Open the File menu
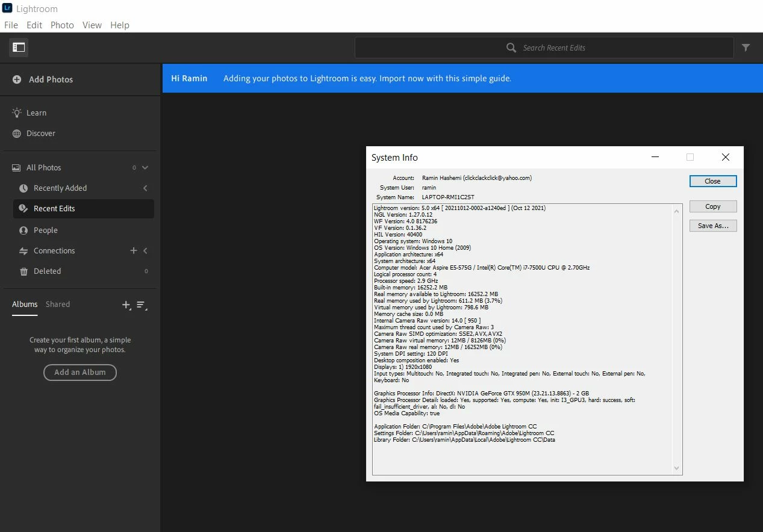 [x=11, y=25]
